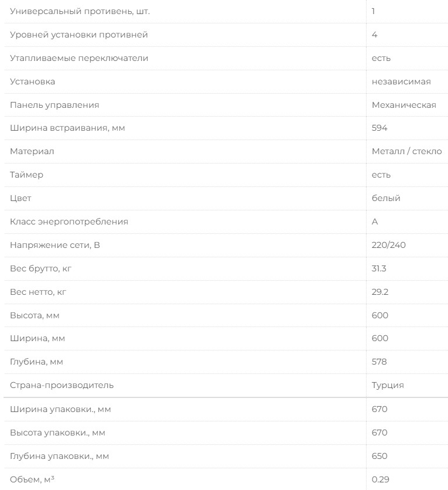Viewport: 448px width, 490px height.
Task: Click the 'Таймер' row label
Action: click(26, 175)
